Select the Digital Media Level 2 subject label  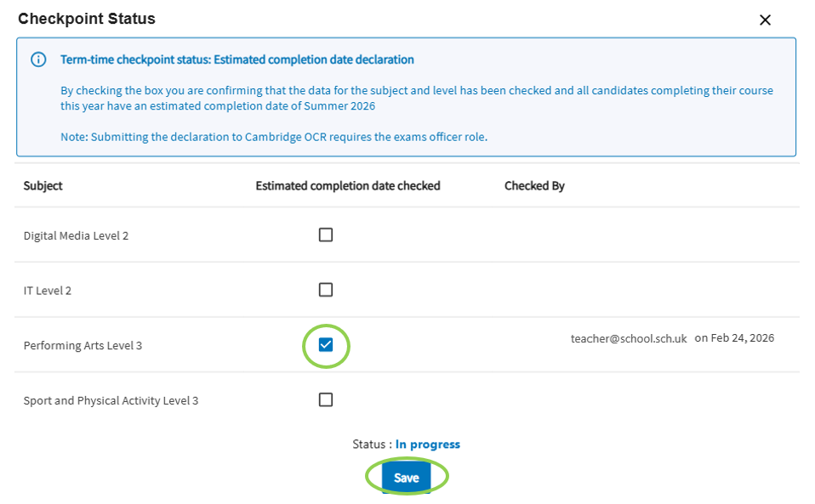click(x=76, y=235)
